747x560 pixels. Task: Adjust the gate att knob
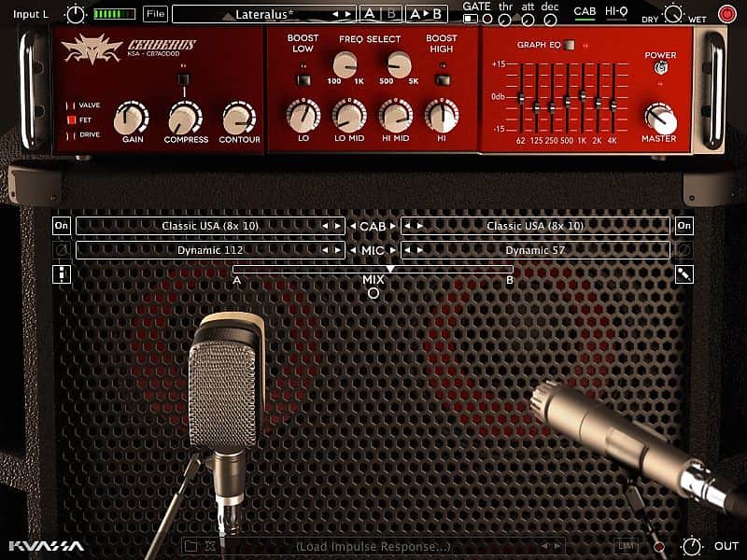(x=528, y=20)
